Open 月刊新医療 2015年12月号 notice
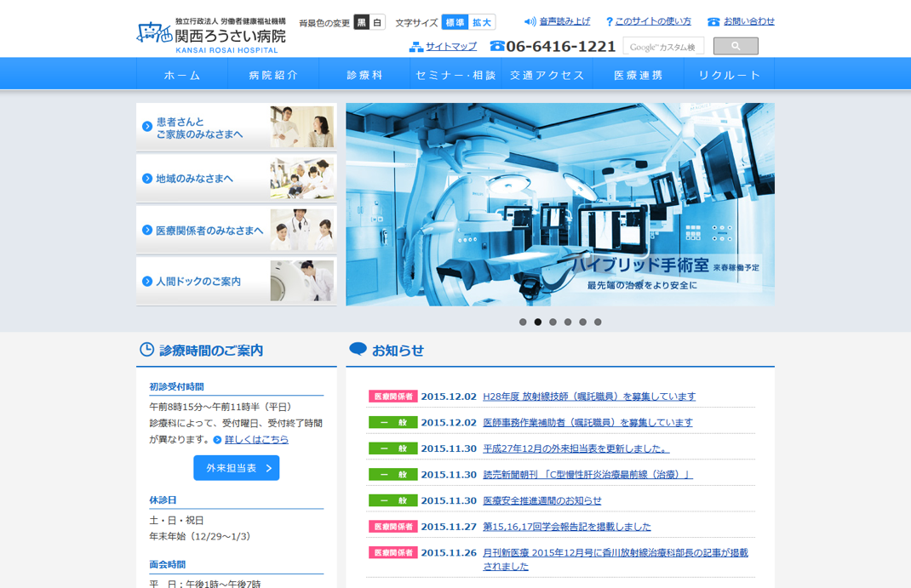 pos(616,559)
